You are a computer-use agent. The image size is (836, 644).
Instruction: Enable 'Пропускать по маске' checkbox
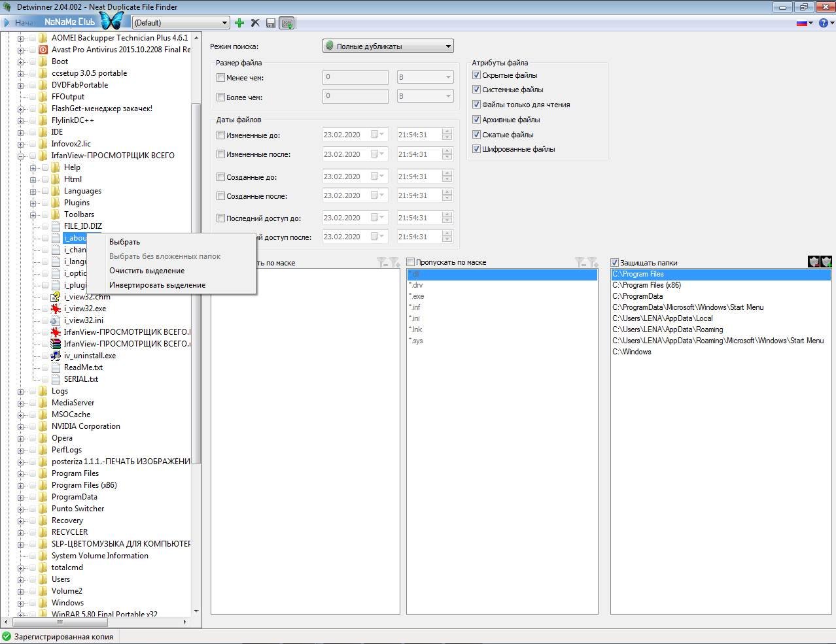[411, 262]
